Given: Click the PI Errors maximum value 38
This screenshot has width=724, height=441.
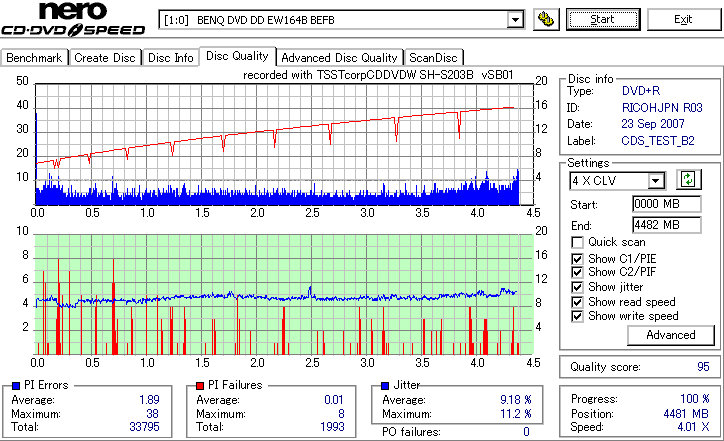Looking at the screenshot, I should tap(152, 413).
